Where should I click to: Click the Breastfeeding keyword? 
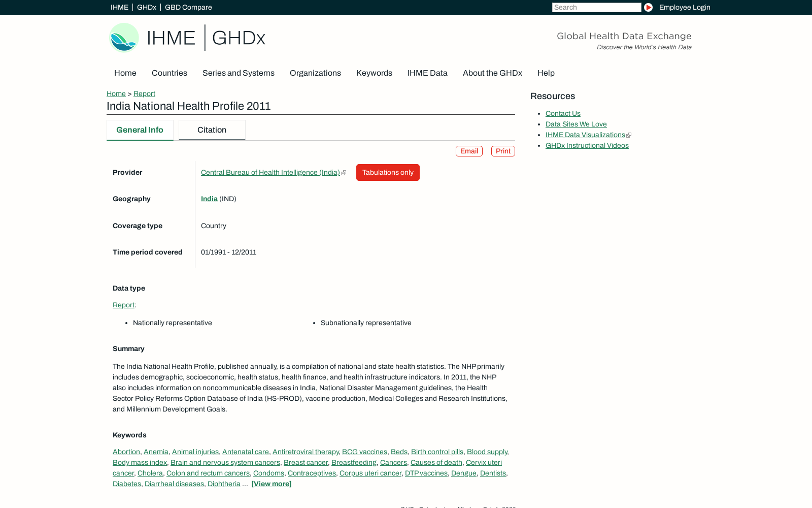354,462
